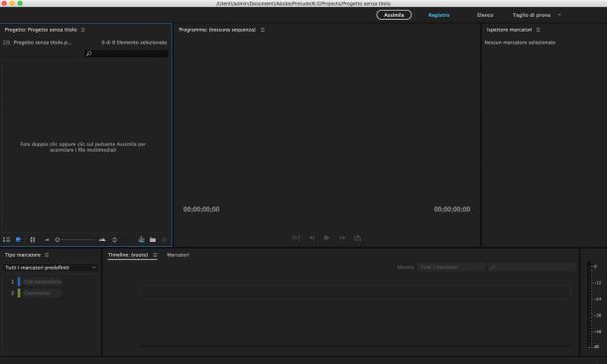The width and height of the screenshot is (607, 364).
Task: Click the audio level meter
Action: [591, 305]
